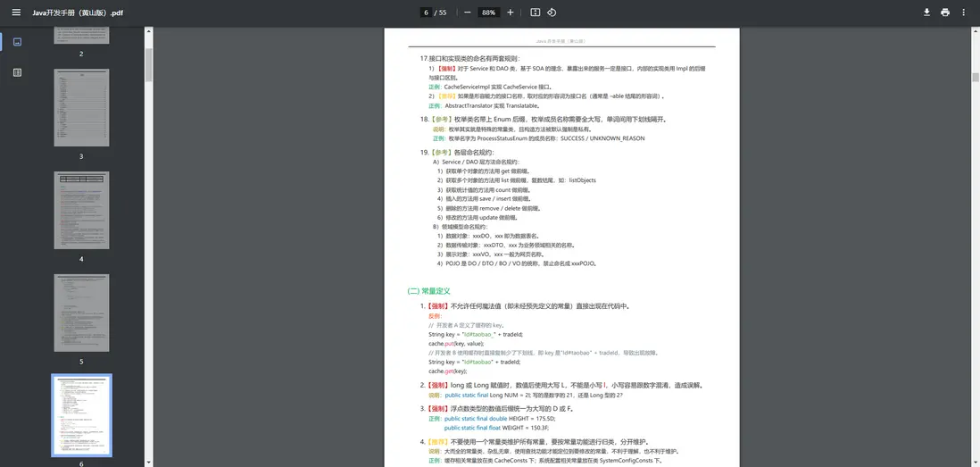The image size is (980, 467).
Task: Rotate the document counterclockwise
Action: point(552,13)
